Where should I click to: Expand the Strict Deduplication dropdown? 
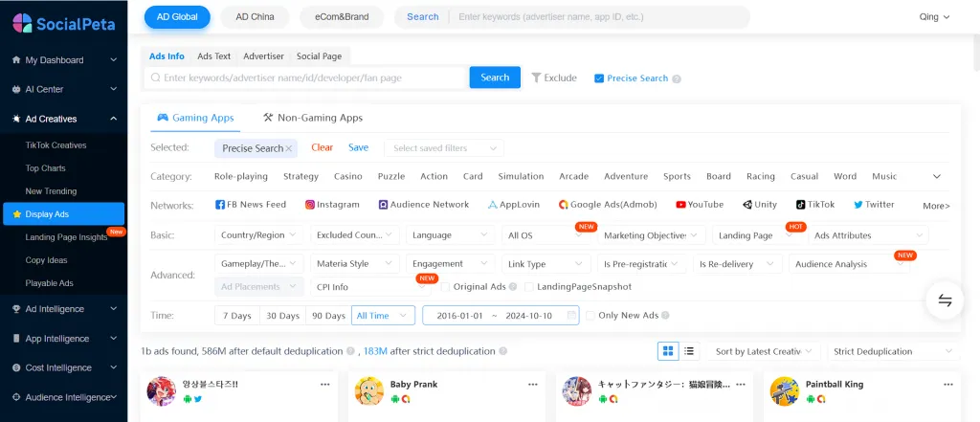pyautogui.click(x=893, y=351)
